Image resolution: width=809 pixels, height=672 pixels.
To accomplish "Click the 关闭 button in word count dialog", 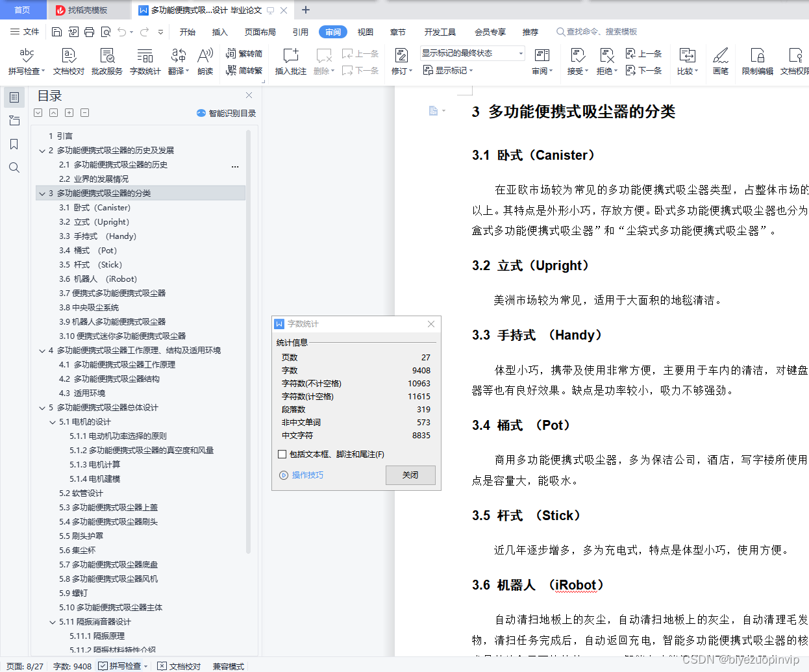I will (410, 475).
